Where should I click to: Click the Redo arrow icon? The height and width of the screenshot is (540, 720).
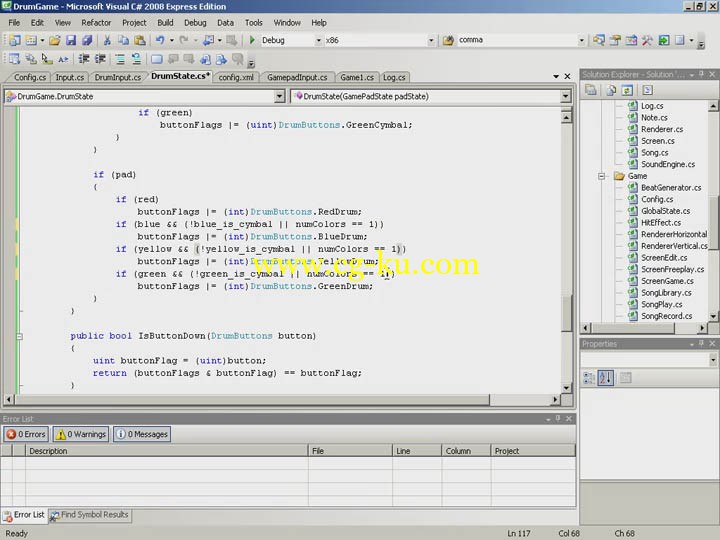[184, 40]
